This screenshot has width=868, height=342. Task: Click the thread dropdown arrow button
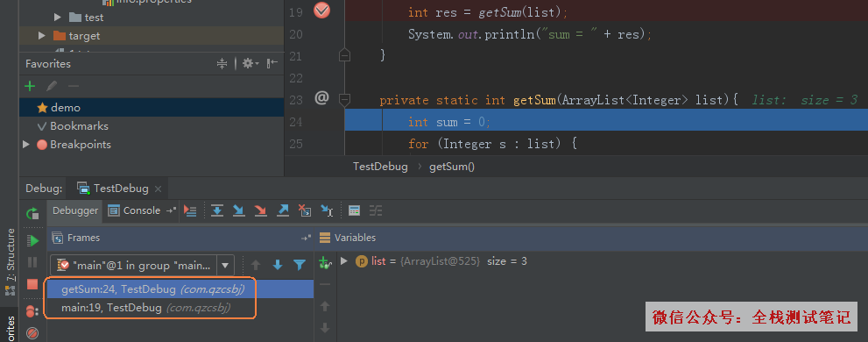click(225, 266)
